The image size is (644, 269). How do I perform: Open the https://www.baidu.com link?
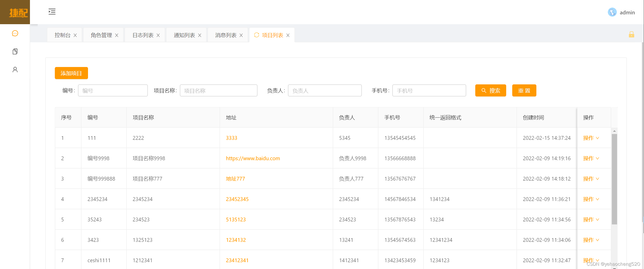pyautogui.click(x=253, y=158)
